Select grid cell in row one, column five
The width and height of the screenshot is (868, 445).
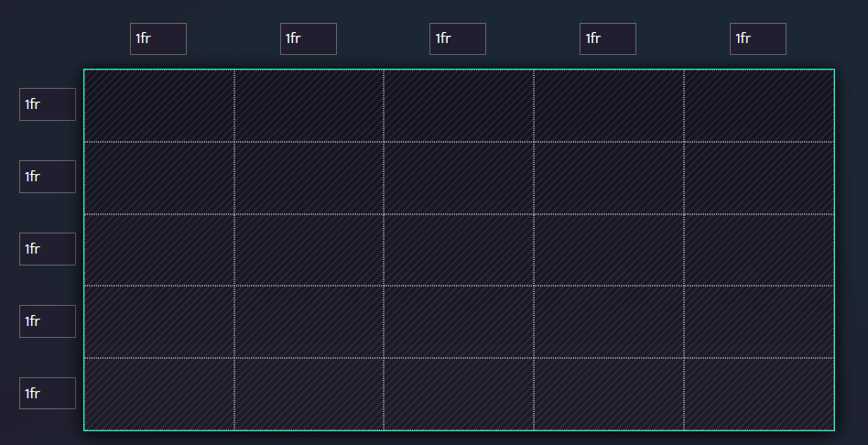(x=759, y=105)
